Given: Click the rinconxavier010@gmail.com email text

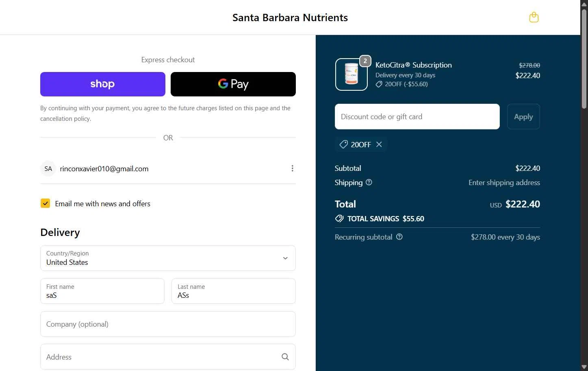Looking at the screenshot, I should (104, 169).
